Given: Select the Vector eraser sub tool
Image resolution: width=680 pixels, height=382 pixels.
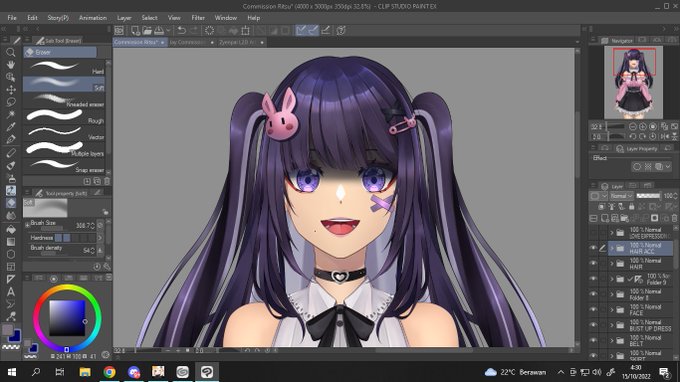Looking at the screenshot, I should pos(64,133).
